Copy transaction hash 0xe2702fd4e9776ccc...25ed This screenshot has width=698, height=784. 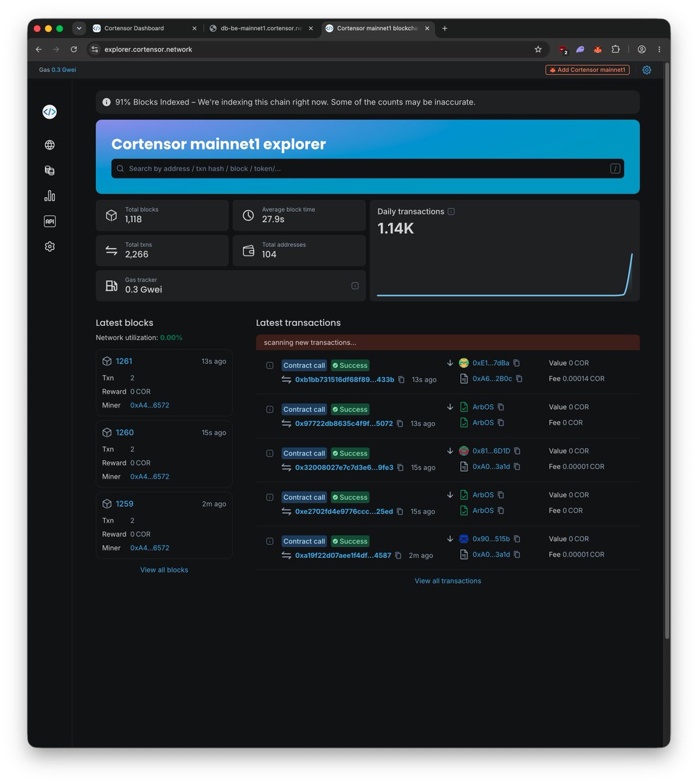coord(400,512)
